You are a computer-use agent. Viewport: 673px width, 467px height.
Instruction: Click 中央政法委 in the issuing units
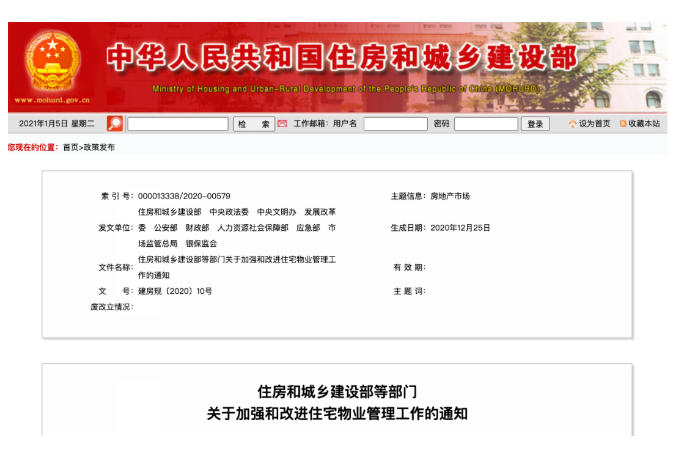point(229,212)
